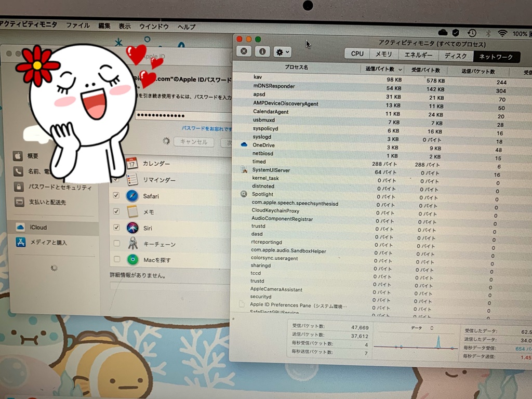This screenshot has width=532, height=399.
Task: Click the パスワードをお忘れですか link
Action: [207, 128]
